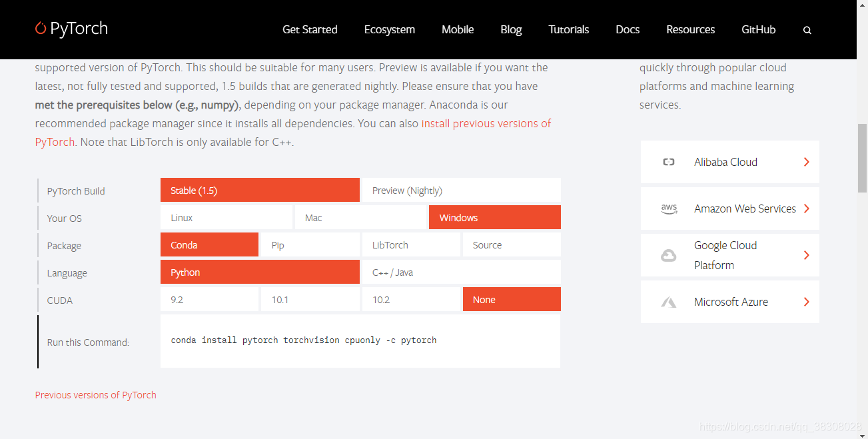Choose Linux as your OS
The width and height of the screenshot is (868, 439).
[x=226, y=217]
